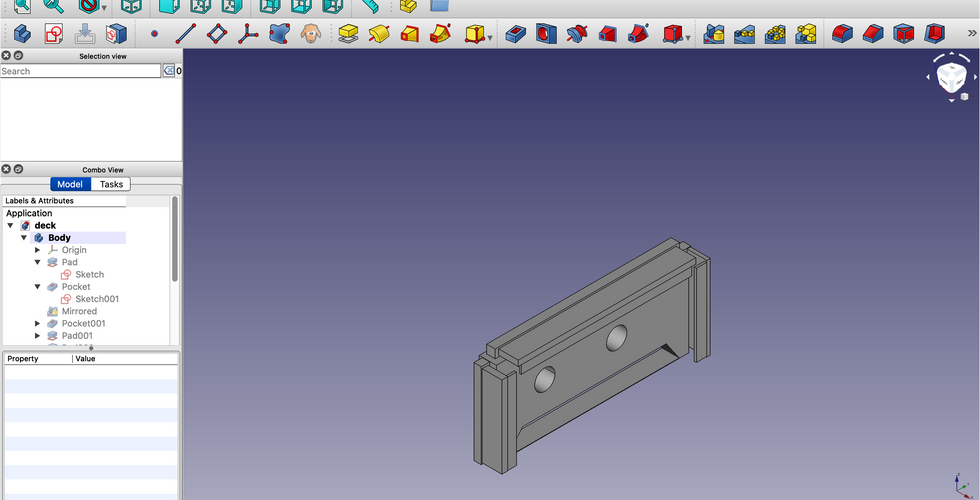980x500 pixels.
Task: Open the additive primitive dropdown arrow
Action: (x=489, y=38)
